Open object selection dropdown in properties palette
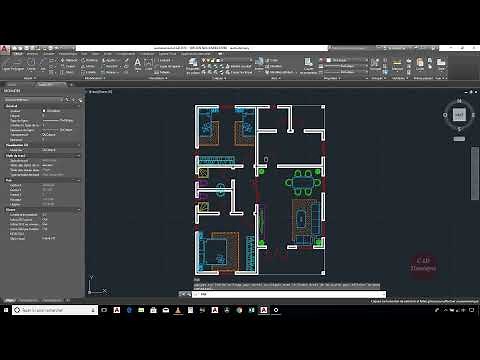 33,100
